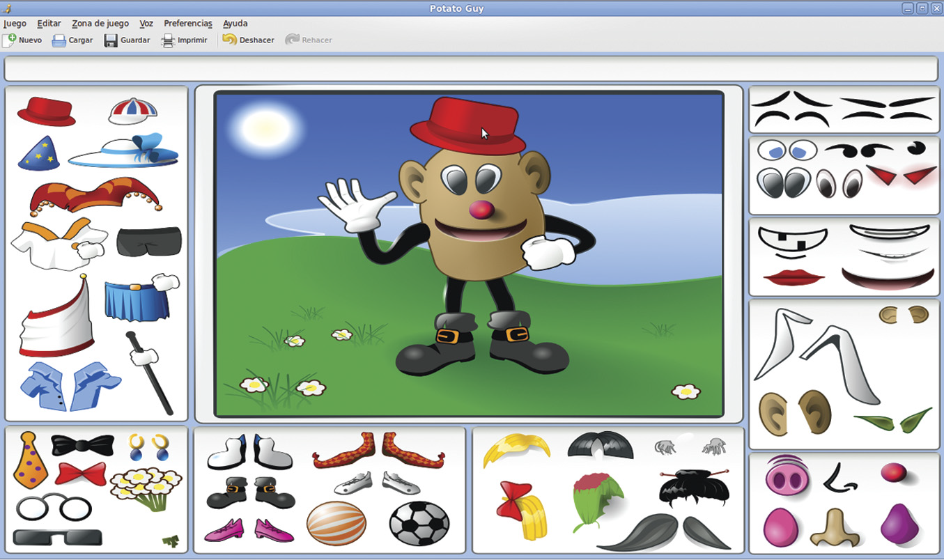Click the potato's red hat in the scene
The image size is (944, 560).
coord(467,125)
